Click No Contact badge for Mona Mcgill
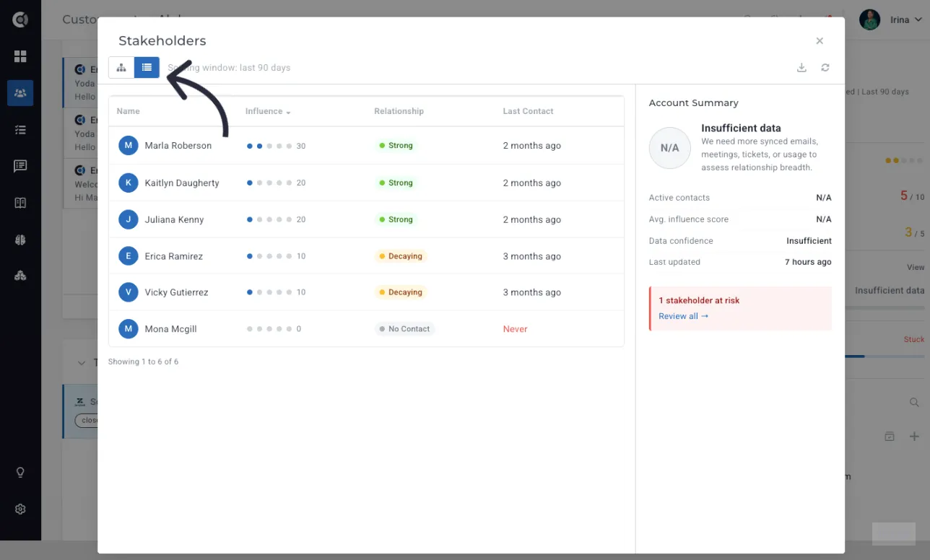 (404, 329)
